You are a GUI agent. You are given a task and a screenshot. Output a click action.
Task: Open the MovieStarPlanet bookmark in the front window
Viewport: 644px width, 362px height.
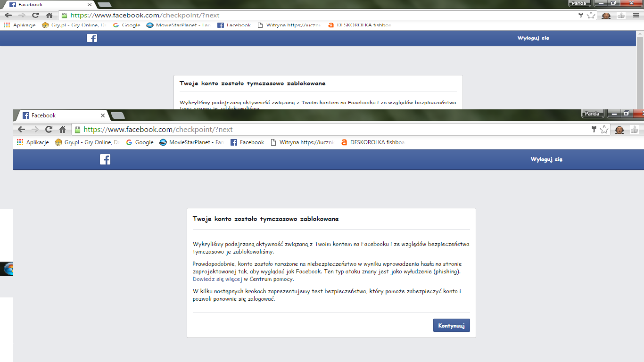pyautogui.click(x=191, y=142)
